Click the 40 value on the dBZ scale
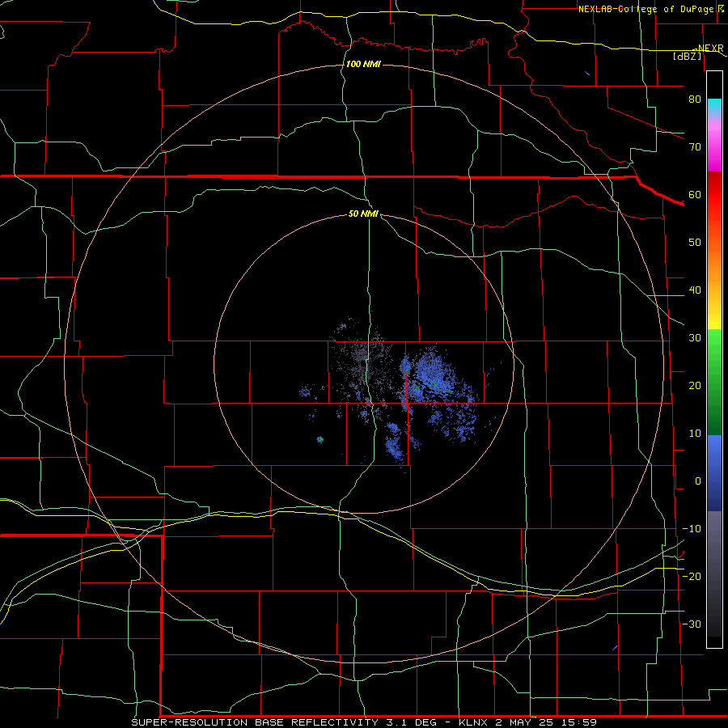 695,290
